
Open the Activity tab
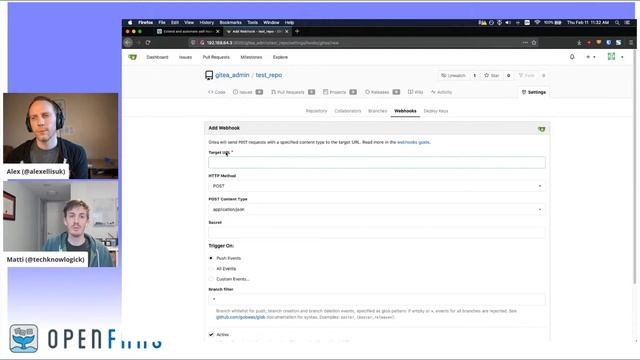point(441,92)
